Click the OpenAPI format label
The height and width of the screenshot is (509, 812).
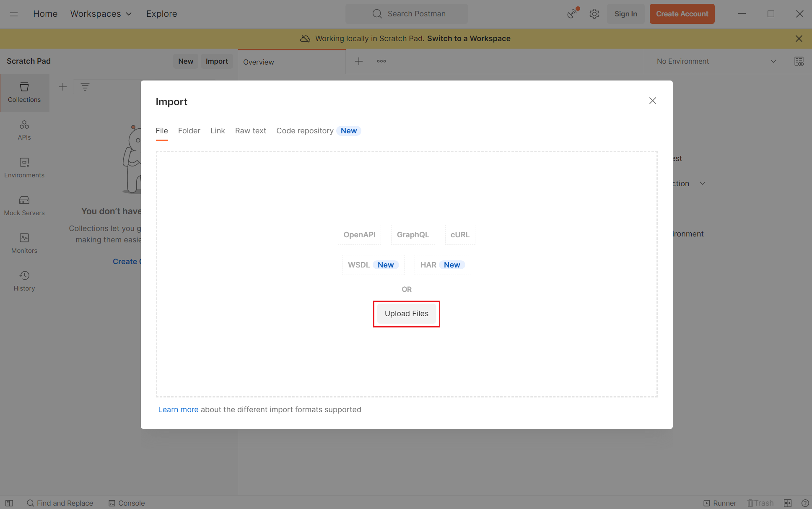point(359,235)
